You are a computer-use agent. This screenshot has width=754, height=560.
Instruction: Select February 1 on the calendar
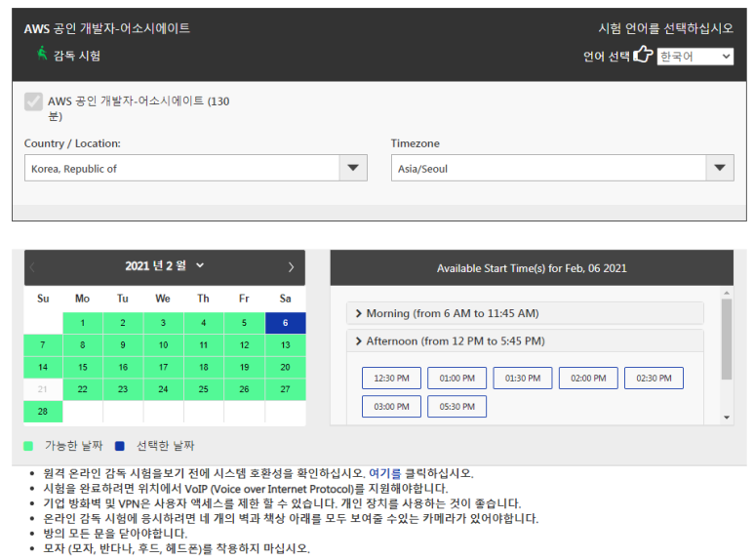(83, 323)
